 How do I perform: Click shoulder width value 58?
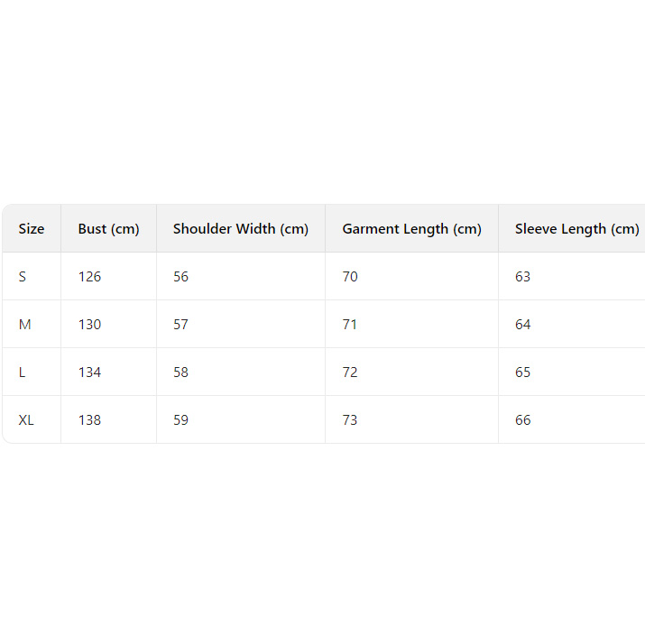(181, 373)
